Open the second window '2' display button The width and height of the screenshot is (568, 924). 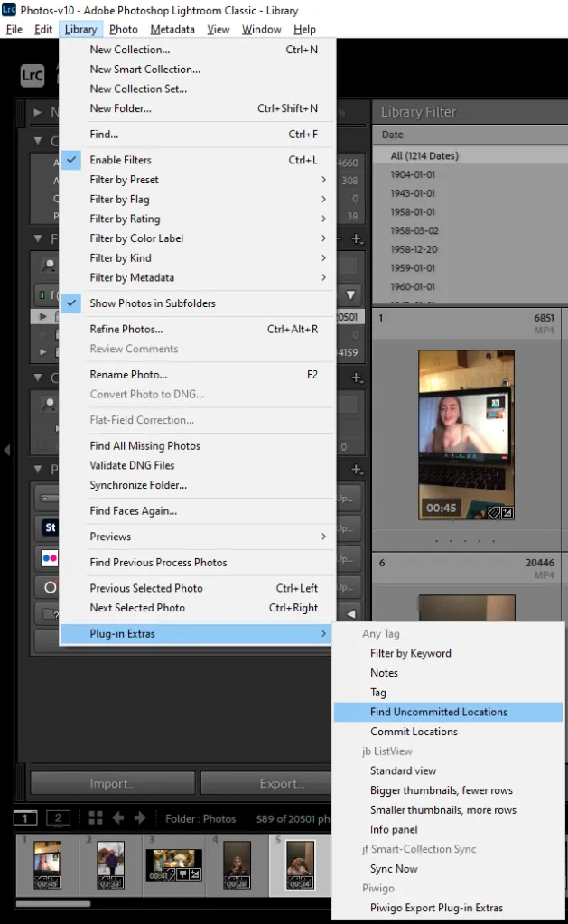click(58, 818)
